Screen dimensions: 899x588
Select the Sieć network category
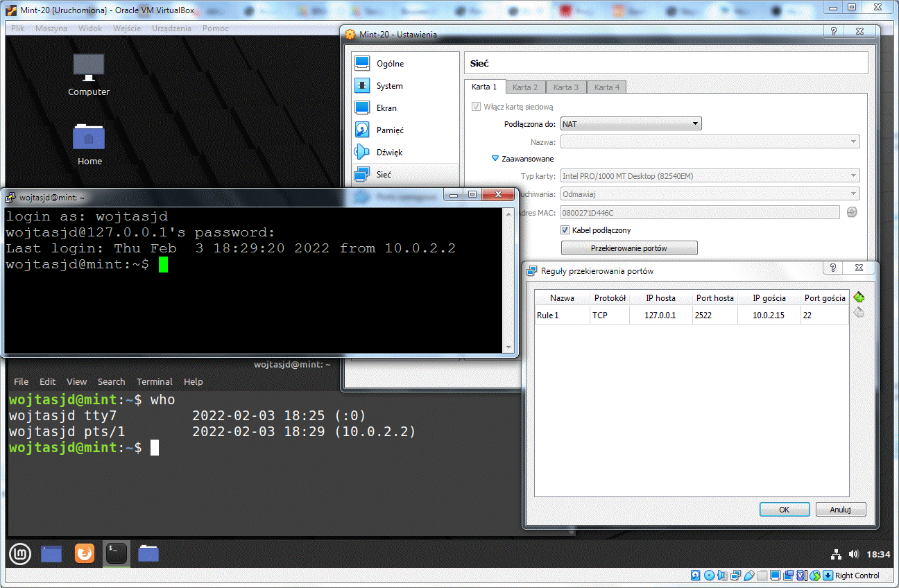(x=406, y=175)
